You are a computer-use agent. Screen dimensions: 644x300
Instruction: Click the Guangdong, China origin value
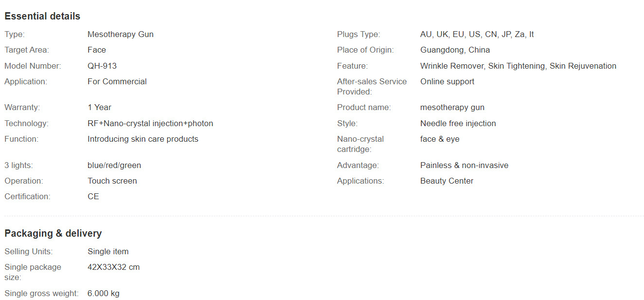click(455, 50)
